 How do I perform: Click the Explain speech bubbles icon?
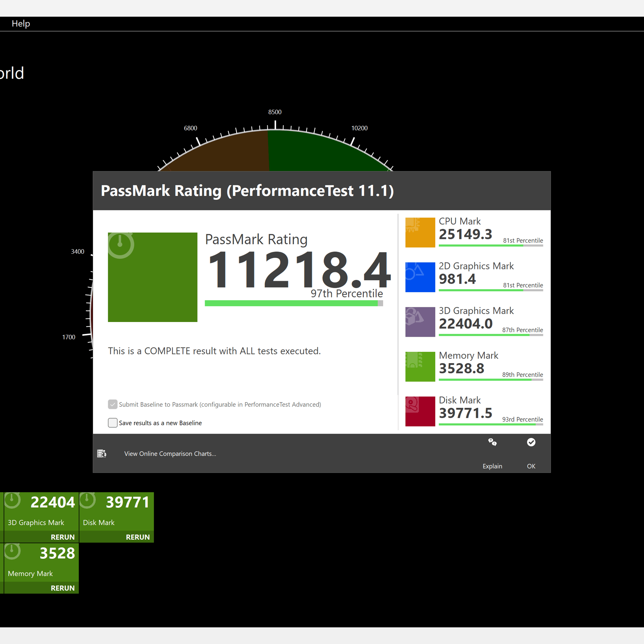tap(492, 442)
